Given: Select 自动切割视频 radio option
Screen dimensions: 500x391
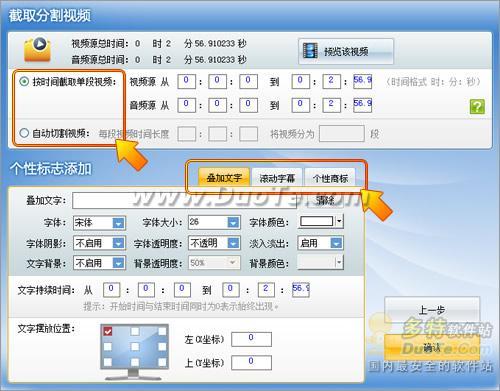Looking at the screenshot, I should (24, 133).
